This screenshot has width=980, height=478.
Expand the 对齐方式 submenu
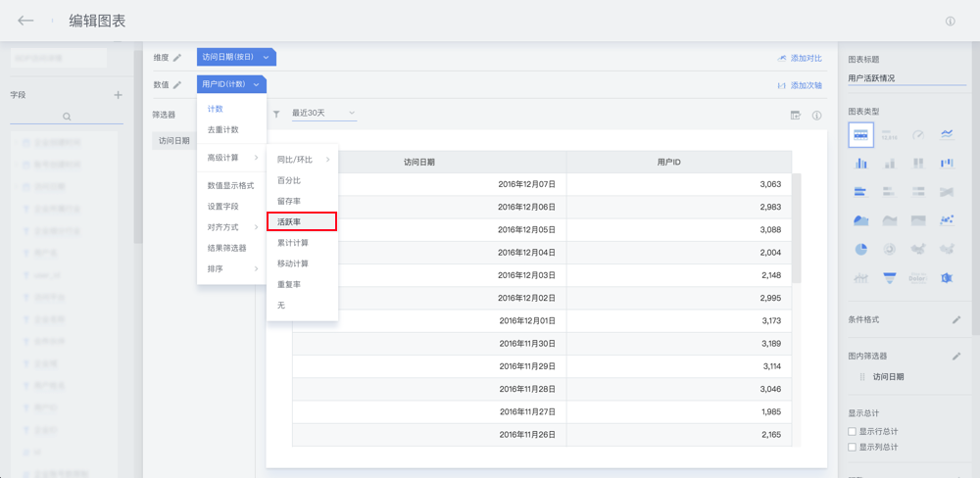tap(232, 227)
